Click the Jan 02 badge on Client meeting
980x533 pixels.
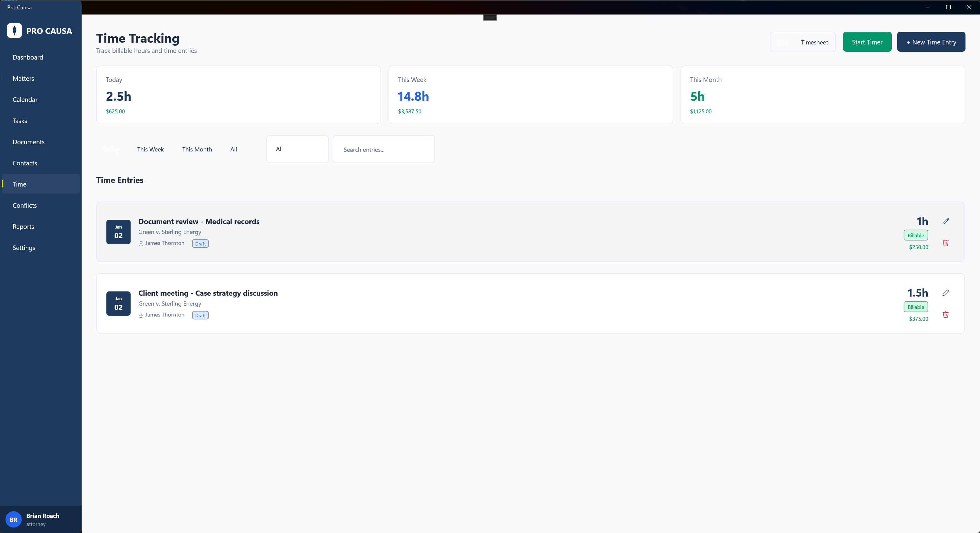click(118, 303)
